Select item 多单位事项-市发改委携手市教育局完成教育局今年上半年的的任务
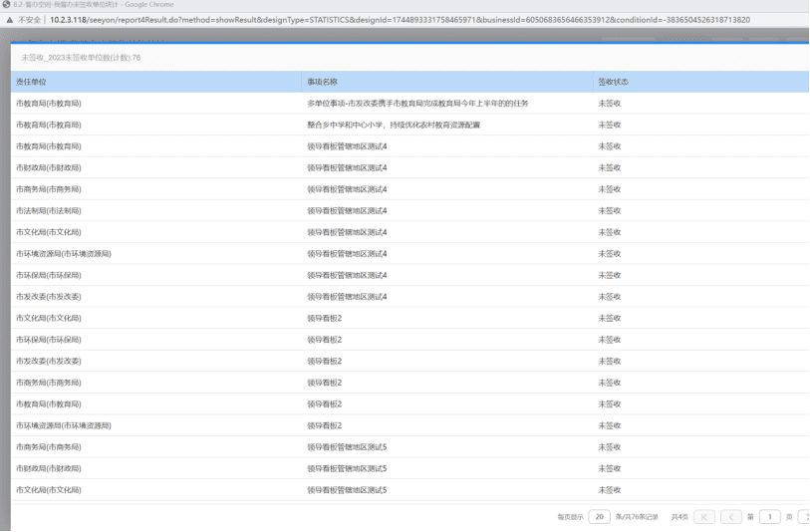This screenshot has height=532, width=810. click(x=417, y=104)
